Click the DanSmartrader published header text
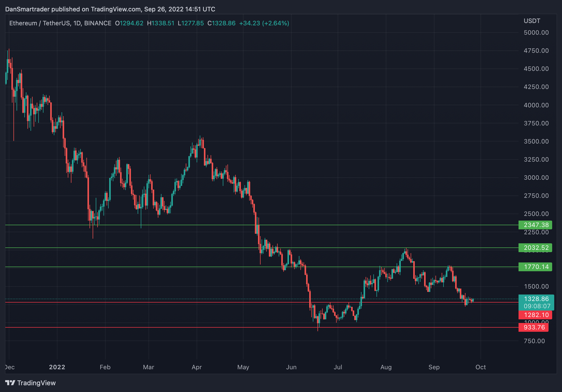This screenshot has height=392, width=562. point(110,9)
